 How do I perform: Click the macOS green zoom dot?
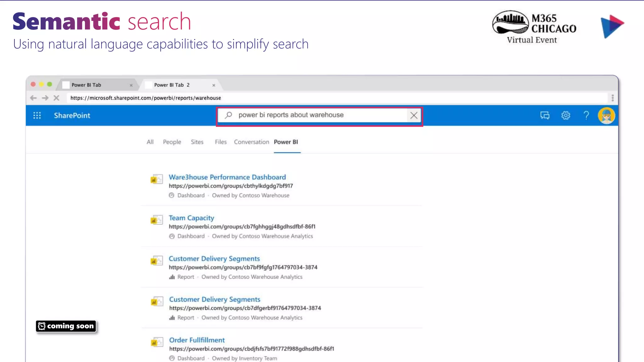49,84
